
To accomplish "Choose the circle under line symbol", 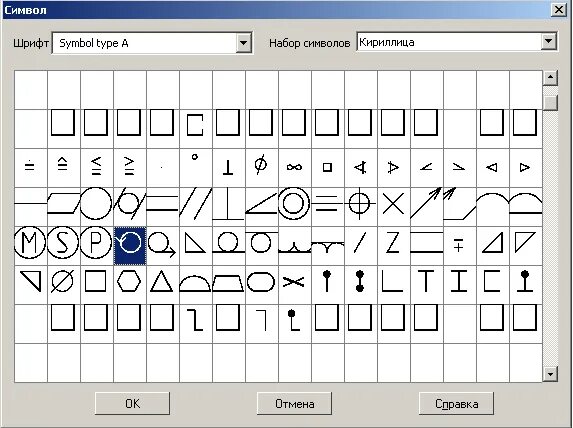I will 261,242.
